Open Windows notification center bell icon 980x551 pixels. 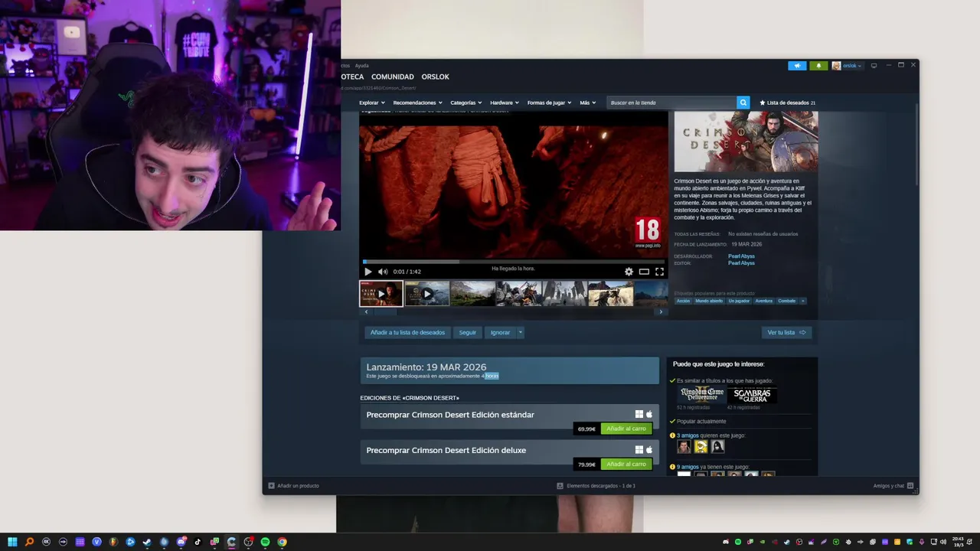coord(969,542)
